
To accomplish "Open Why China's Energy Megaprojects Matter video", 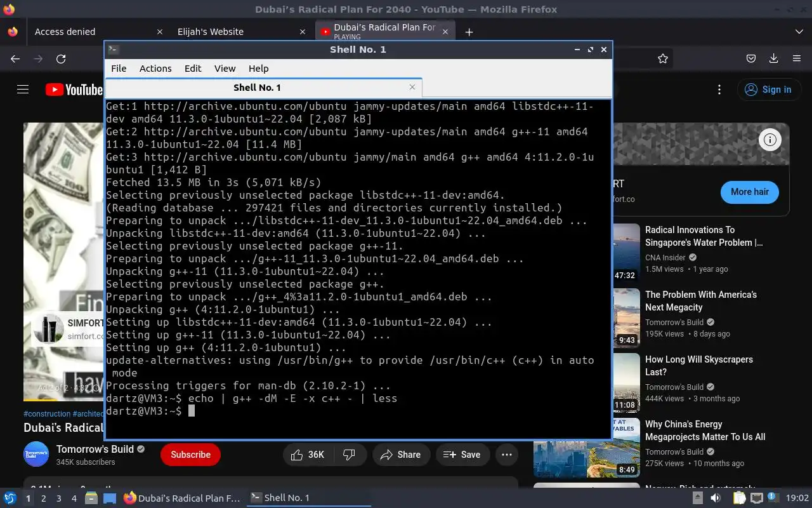I will (705, 431).
